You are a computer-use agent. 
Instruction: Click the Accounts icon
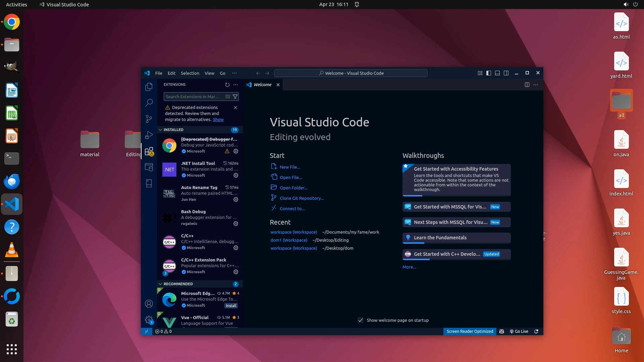coord(149,304)
